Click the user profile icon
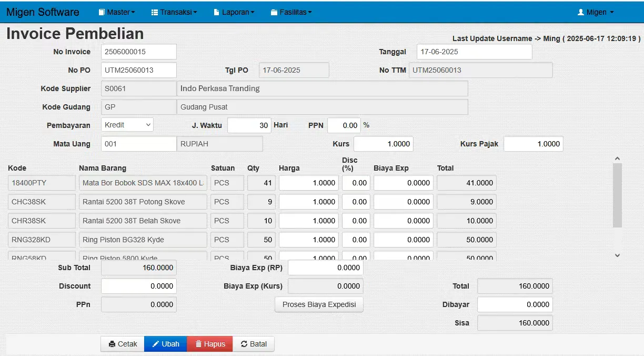The width and height of the screenshot is (644, 356). 581,12
